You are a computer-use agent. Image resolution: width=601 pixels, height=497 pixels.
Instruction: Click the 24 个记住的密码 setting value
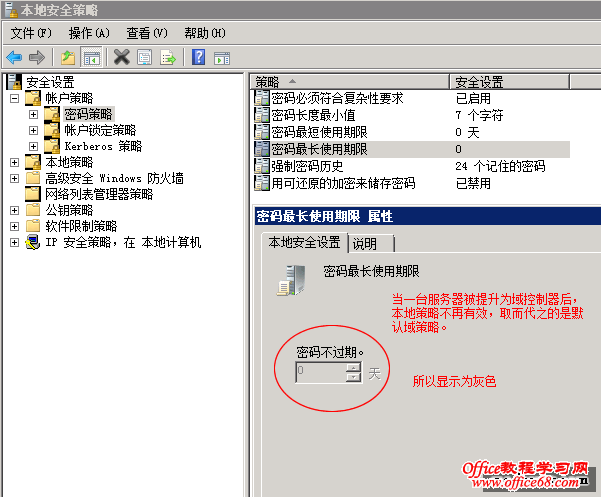500,166
